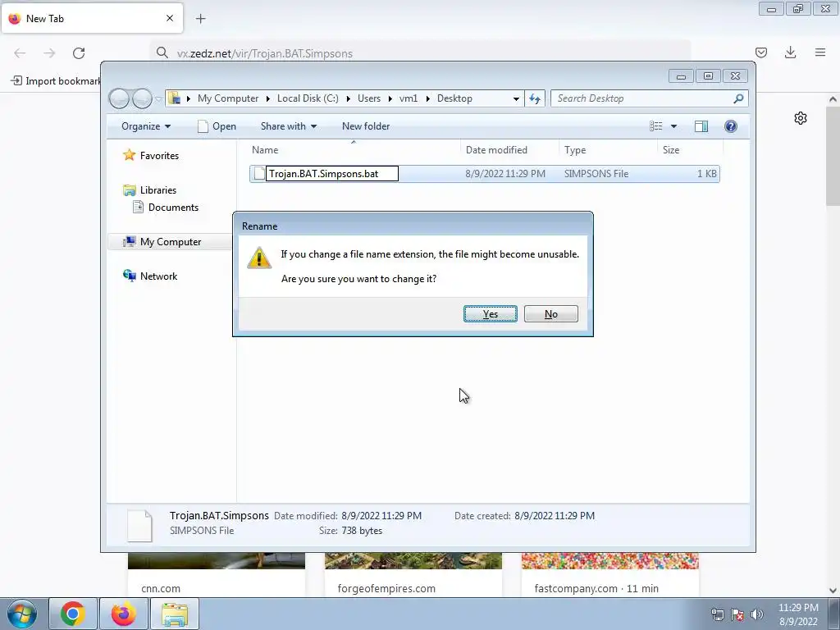This screenshot has height=630, width=840.
Task: Open Explorer help icon
Action: [x=731, y=126]
